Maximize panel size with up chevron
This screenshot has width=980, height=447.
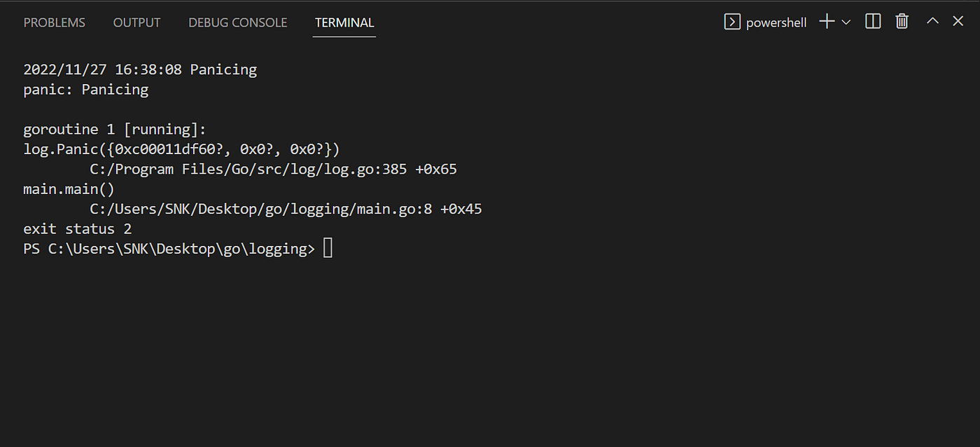click(x=932, y=21)
